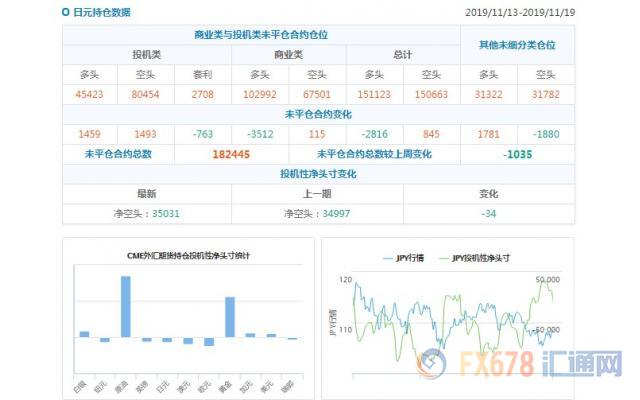Click the other long value 31322
The height and width of the screenshot is (400, 640).
(489, 95)
